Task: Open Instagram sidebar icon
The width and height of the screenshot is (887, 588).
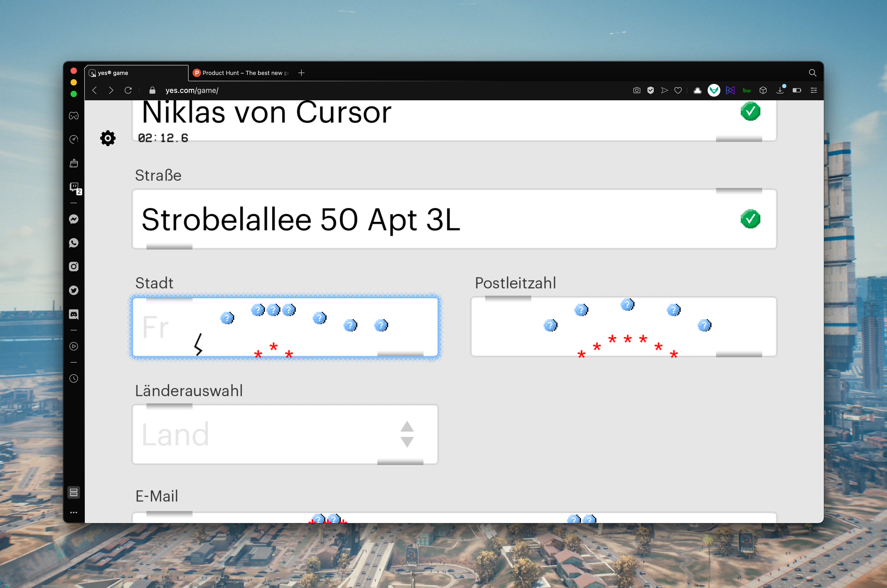Action: coord(73,267)
